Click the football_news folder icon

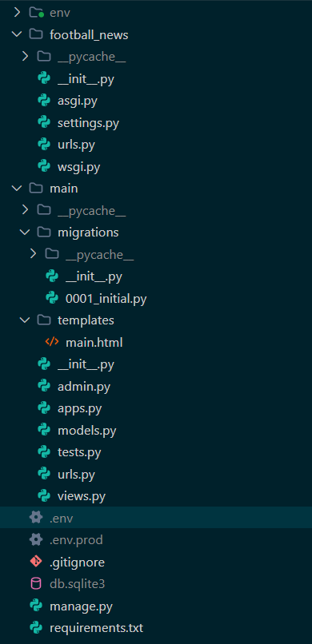tap(36, 34)
